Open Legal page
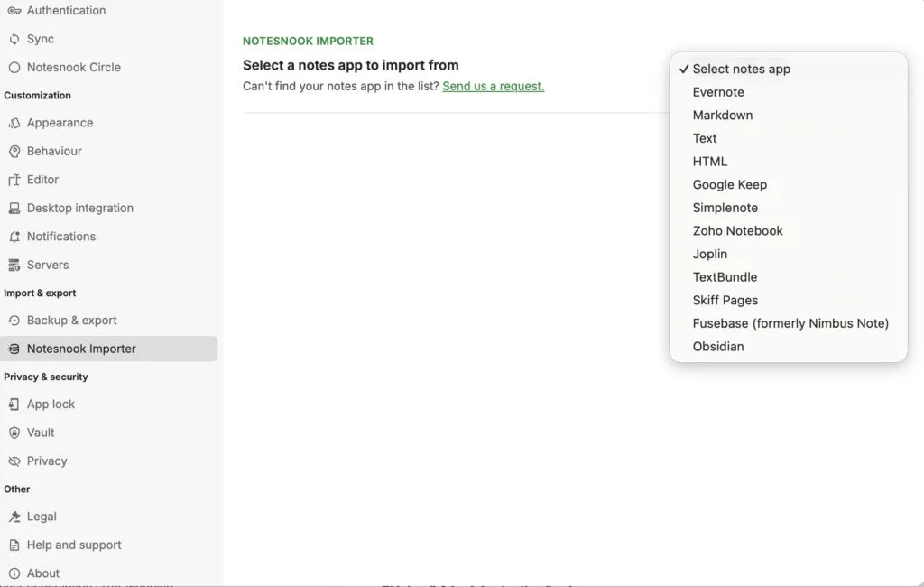Viewport: 924px width, 587px height. [109, 517]
